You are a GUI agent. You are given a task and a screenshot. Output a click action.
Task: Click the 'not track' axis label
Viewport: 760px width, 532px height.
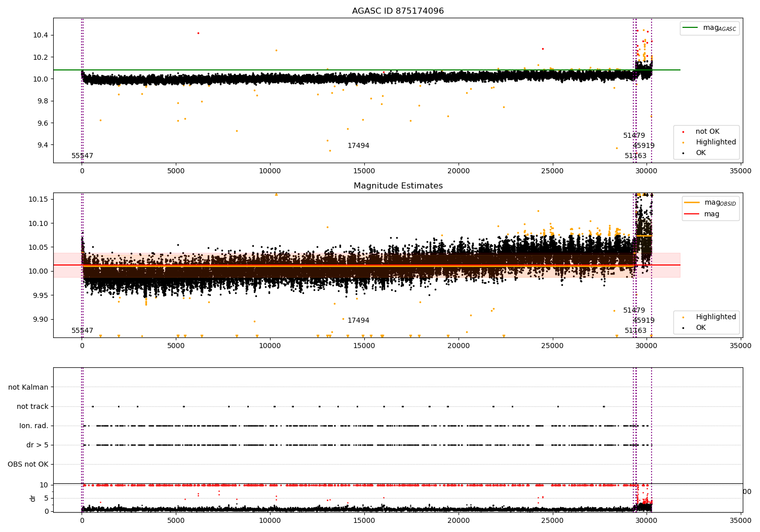(x=32, y=406)
